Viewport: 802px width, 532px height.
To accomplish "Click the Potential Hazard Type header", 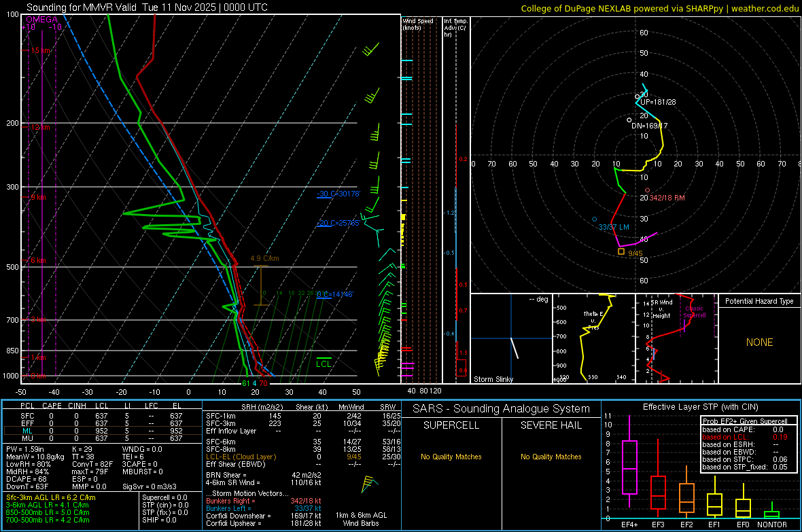I will click(759, 301).
